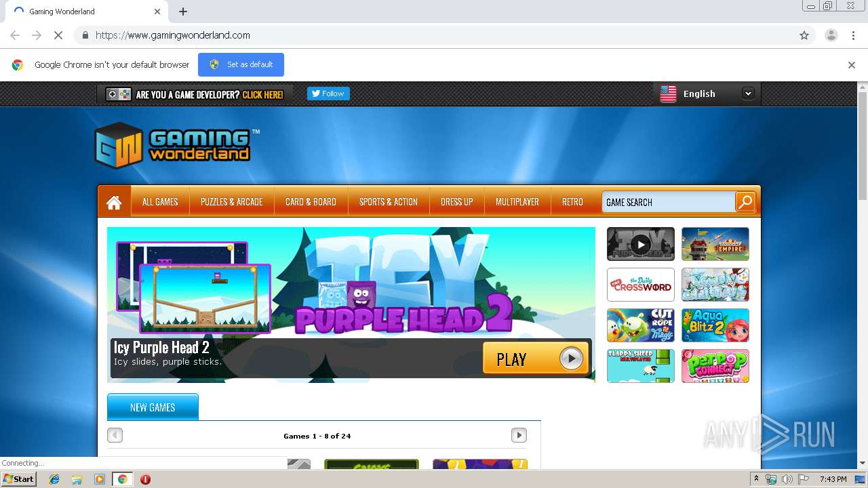Go to the home icon tab
Viewport: 868px width, 488px height.
(x=114, y=202)
